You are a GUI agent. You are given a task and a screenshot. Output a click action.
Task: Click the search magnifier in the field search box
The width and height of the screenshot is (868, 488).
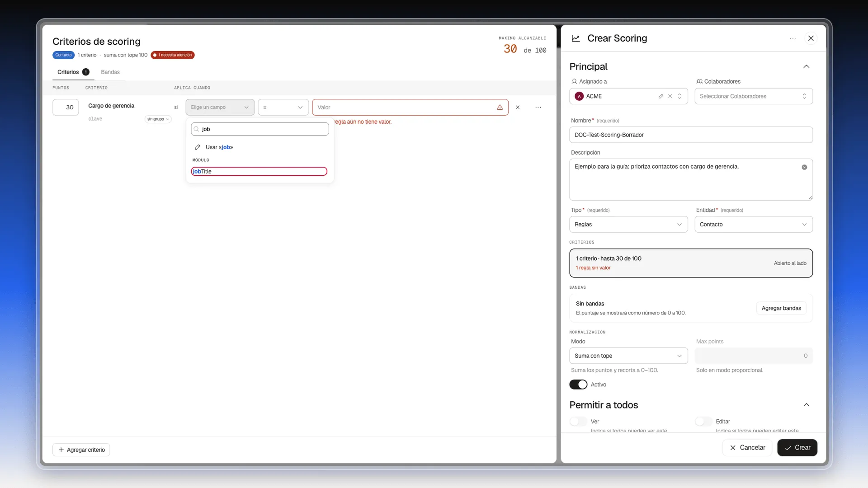click(196, 129)
